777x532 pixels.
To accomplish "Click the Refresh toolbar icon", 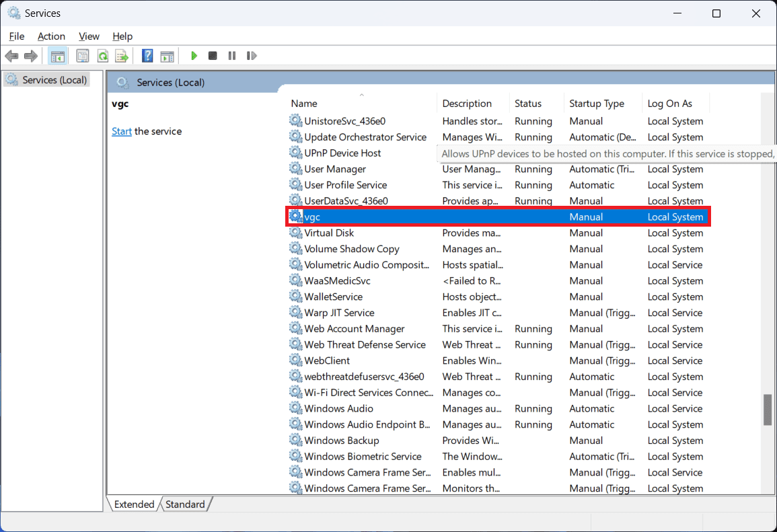I will pos(103,56).
